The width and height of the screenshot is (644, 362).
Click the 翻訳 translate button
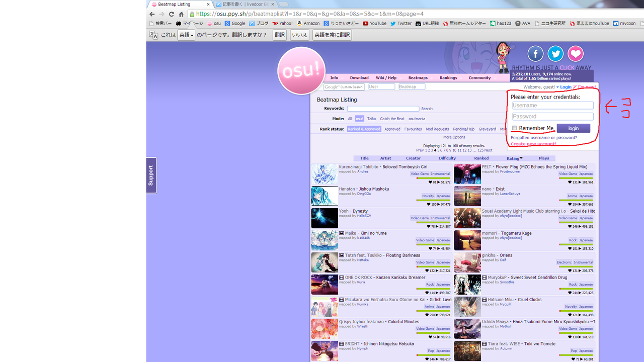click(279, 35)
